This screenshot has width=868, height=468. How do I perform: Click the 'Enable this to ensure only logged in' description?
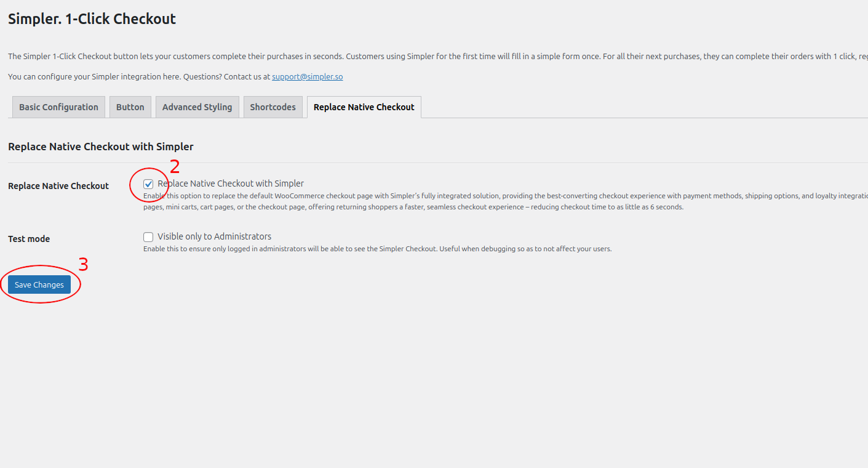[x=378, y=249]
